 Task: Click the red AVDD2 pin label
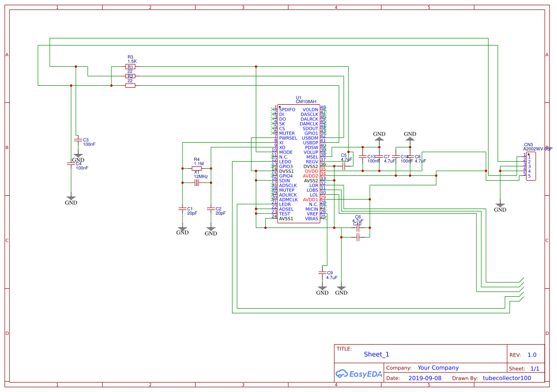pos(310,176)
